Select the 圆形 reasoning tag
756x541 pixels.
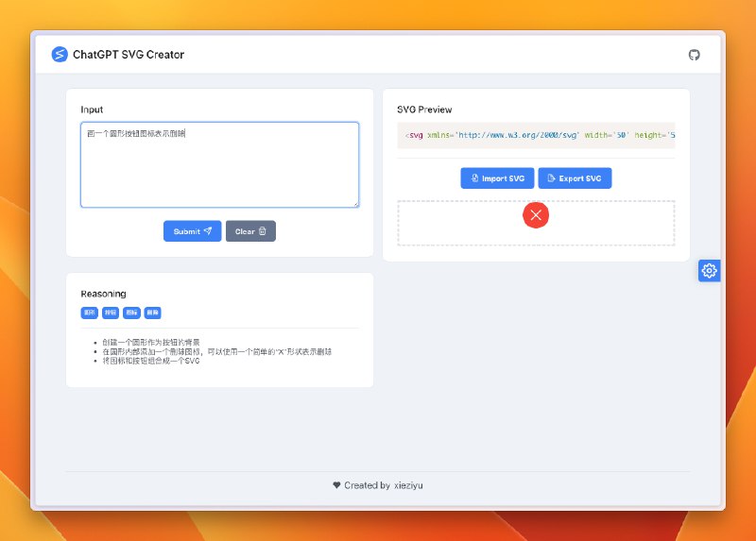[89, 313]
